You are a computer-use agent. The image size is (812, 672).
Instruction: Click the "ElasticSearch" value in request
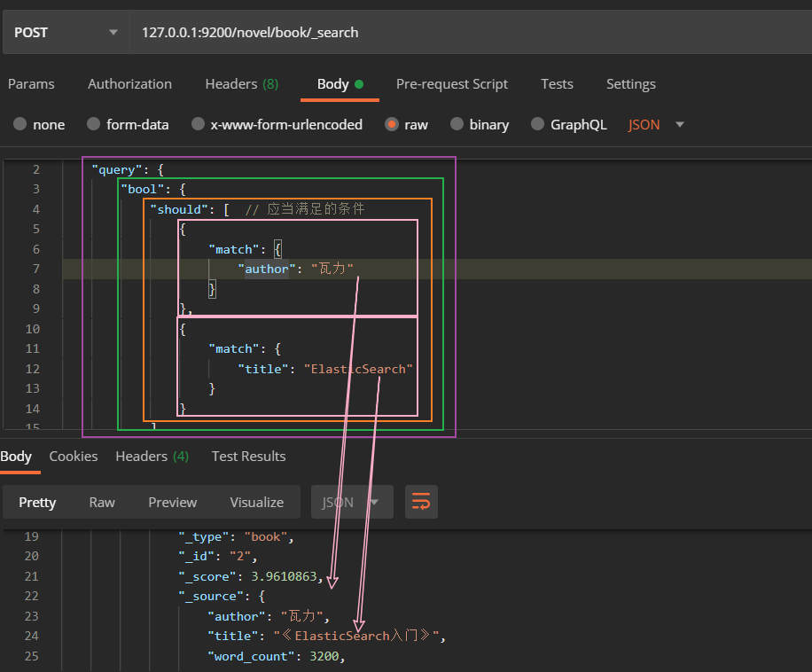(x=358, y=369)
